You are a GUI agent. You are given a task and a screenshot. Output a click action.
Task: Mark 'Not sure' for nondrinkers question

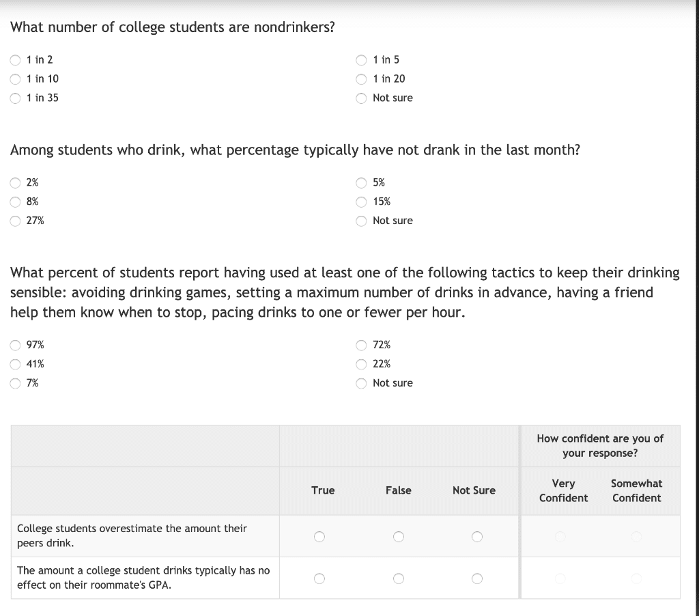pyautogui.click(x=361, y=98)
